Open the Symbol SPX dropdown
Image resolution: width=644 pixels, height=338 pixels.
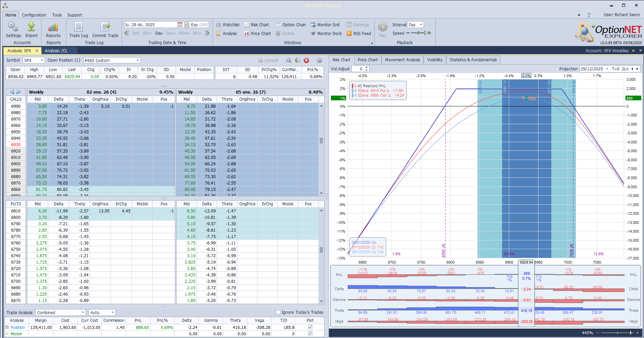[42, 60]
